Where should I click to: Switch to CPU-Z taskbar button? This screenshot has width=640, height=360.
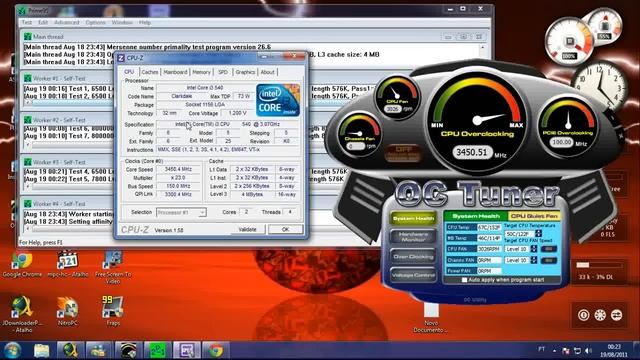pyautogui.click(x=187, y=351)
